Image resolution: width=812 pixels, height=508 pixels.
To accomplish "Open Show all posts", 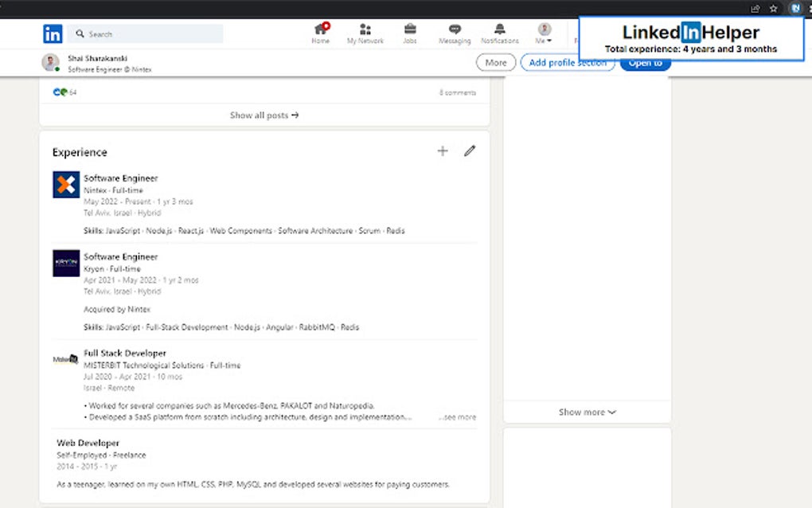I will click(264, 115).
